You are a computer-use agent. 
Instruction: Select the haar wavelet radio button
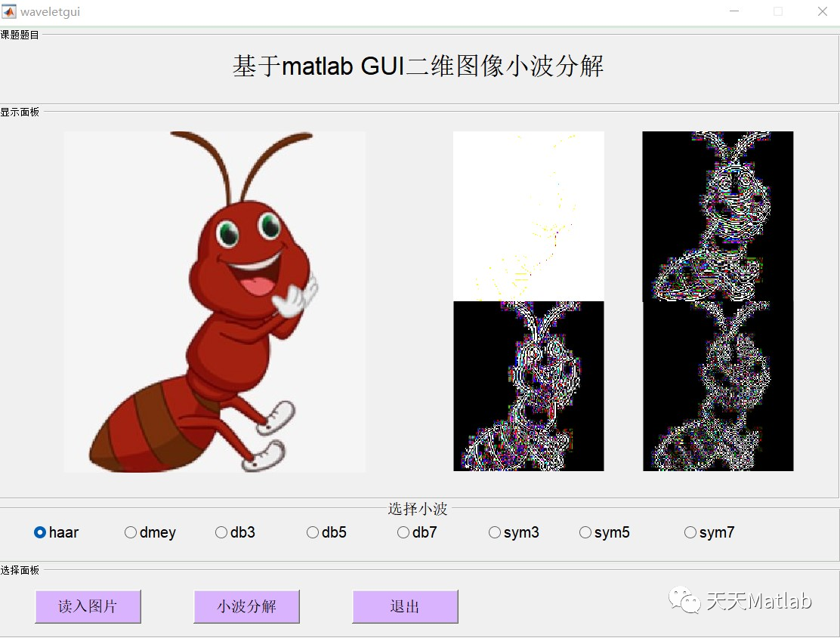click(x=39, y=532)
